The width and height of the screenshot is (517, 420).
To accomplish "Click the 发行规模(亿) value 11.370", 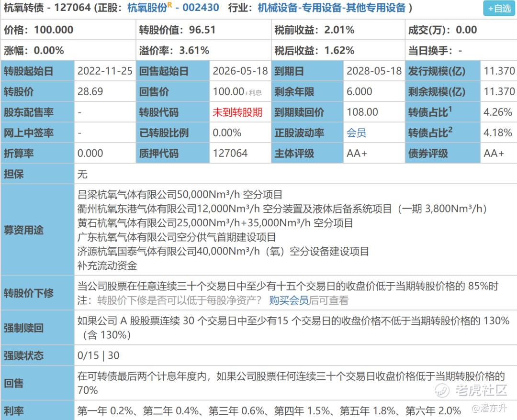I will [499, 71].
